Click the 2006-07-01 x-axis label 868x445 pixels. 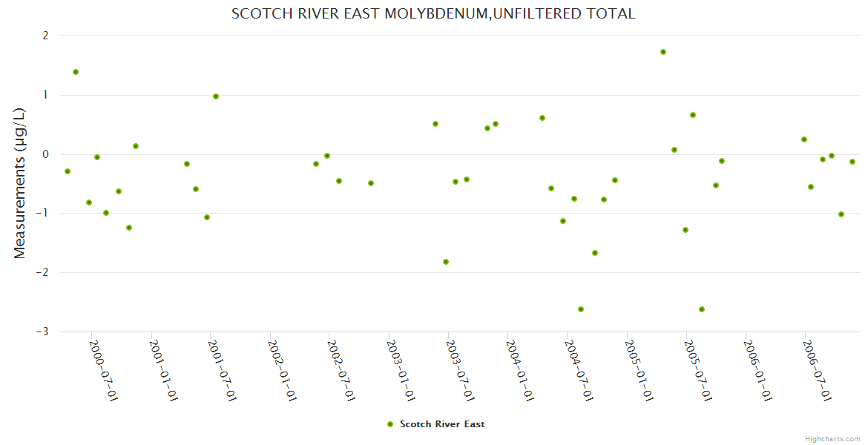[818, 370]
